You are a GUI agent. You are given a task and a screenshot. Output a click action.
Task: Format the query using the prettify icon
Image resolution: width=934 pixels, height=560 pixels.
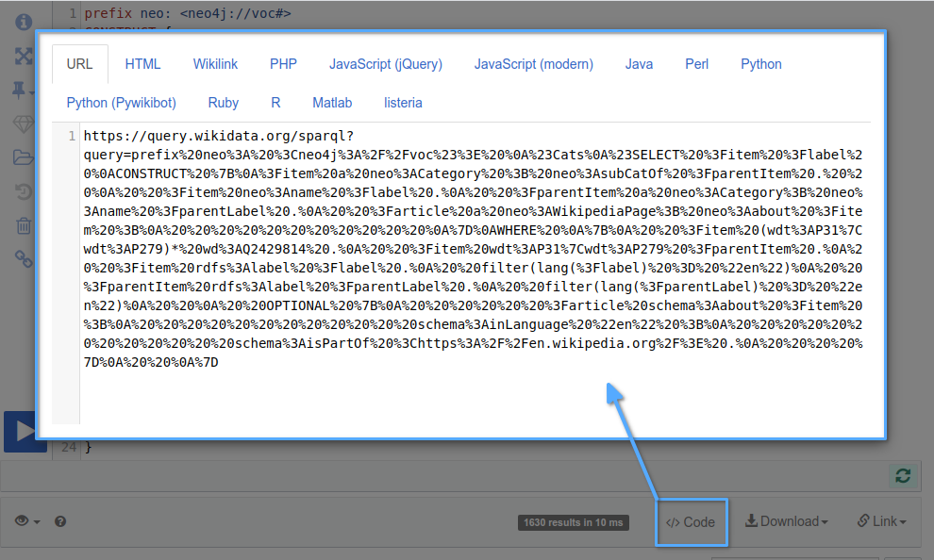(x=24, y=124)
